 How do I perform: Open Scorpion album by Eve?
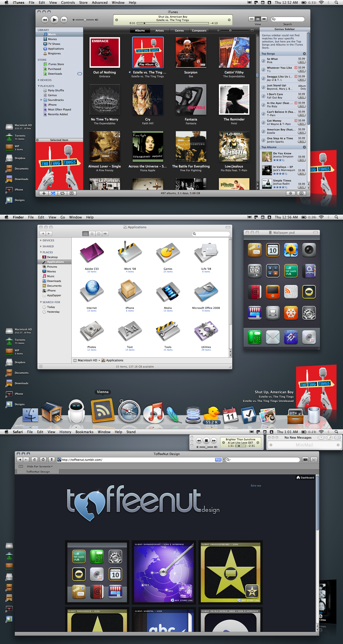coord(191,52)
